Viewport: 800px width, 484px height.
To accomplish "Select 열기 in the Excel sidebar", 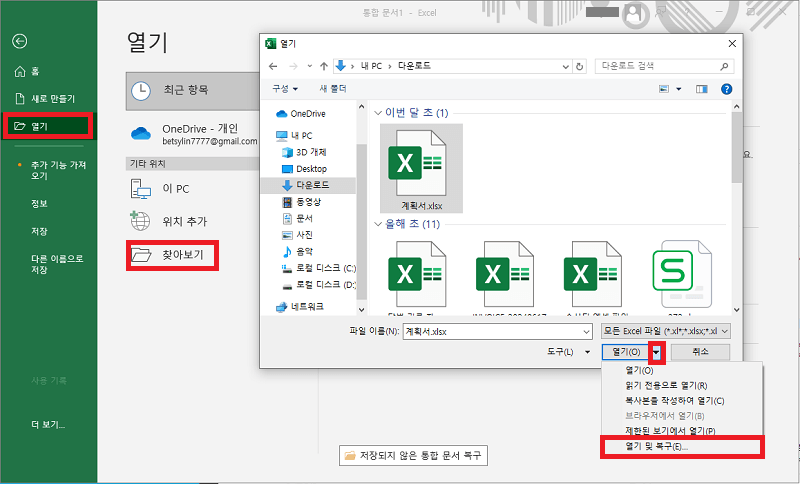I will point(48,126).
